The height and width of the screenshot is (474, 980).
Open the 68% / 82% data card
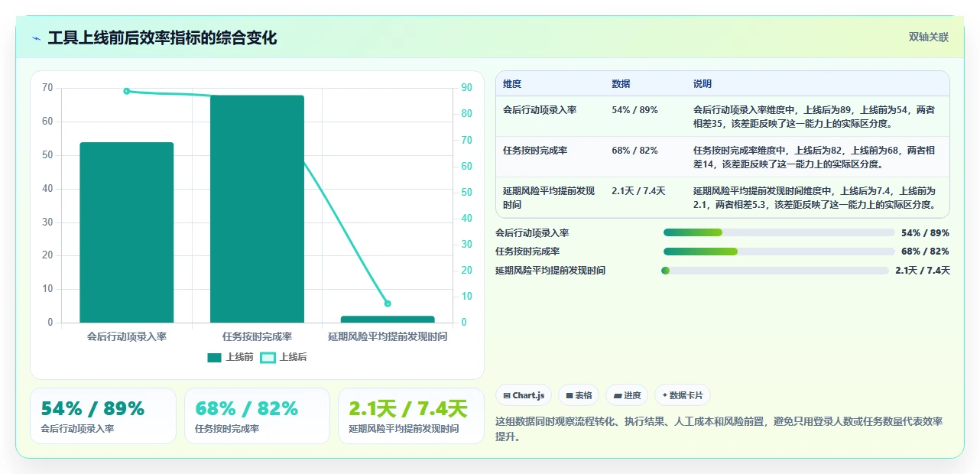pos(257,416)
